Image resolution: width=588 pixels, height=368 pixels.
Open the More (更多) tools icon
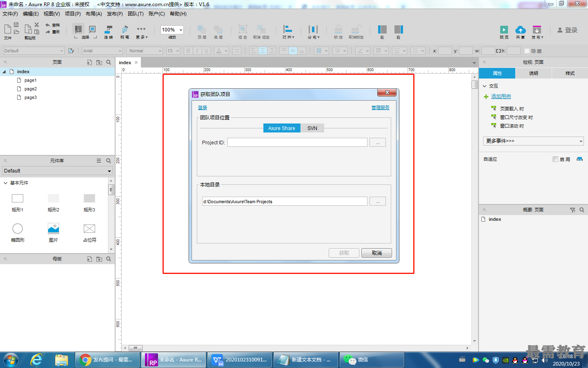[x=141, y=29]
